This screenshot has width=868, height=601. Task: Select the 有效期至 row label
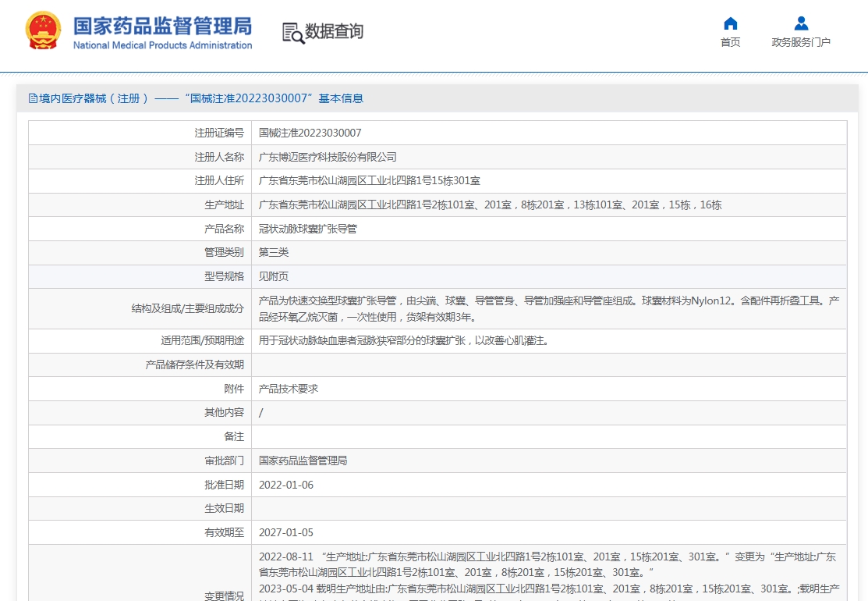(x=224, y=532)
